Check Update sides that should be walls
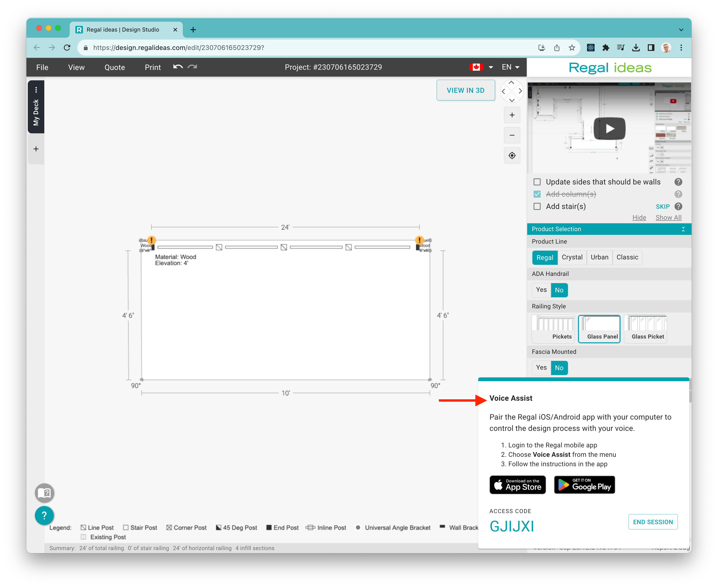 point(537,182)
